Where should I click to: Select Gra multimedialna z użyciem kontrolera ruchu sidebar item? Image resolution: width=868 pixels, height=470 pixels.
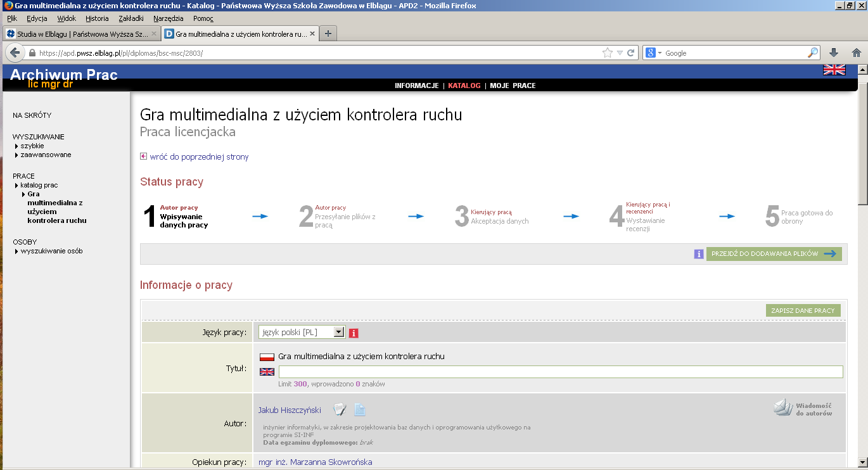(x=57, y=207)
